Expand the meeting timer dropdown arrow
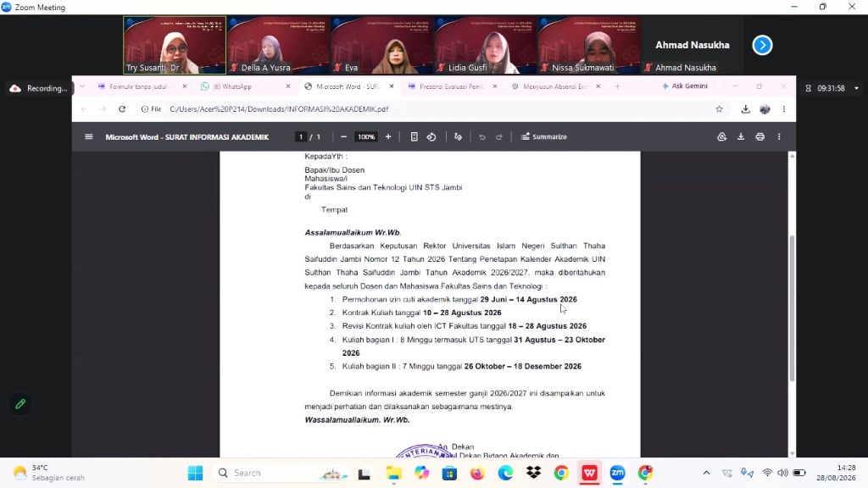The image size is (868, 488). pos(856,88)
